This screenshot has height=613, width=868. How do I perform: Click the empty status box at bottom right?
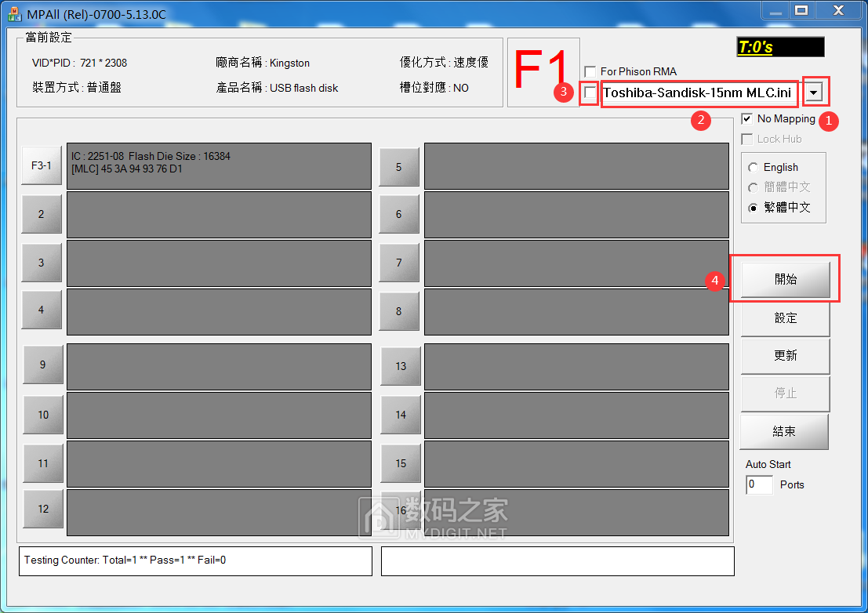[557, 561]
